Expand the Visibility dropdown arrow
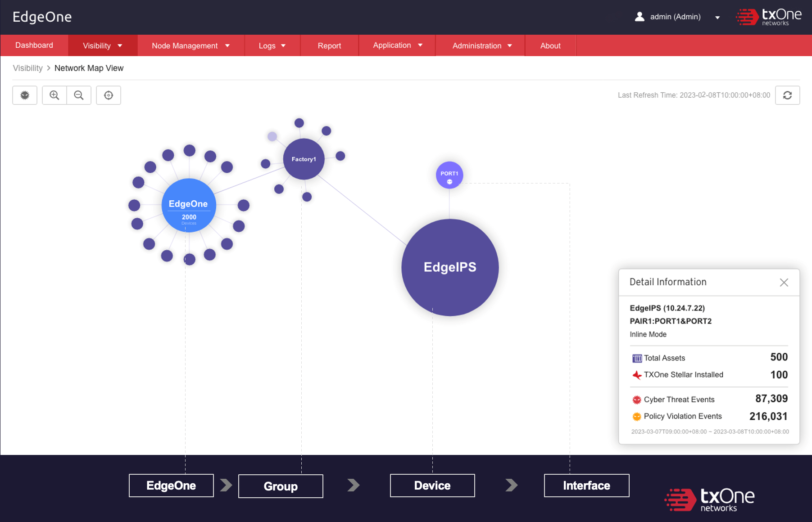This screenshot has width=812, height=522. click(120, 46)
